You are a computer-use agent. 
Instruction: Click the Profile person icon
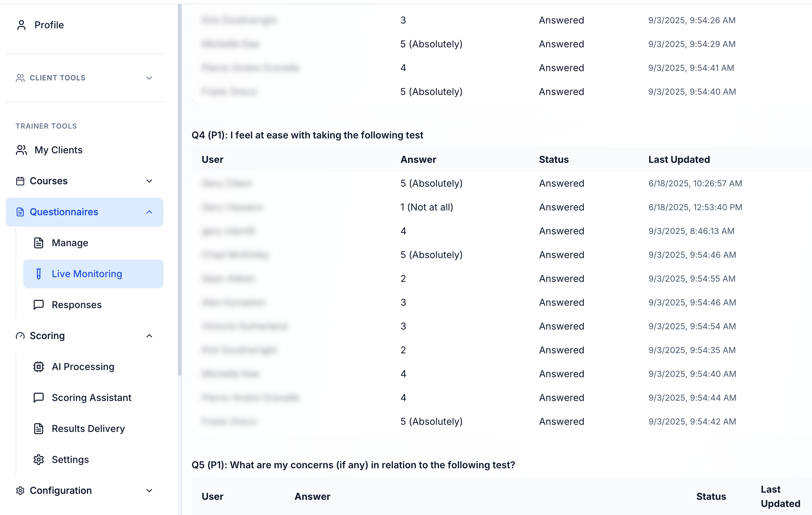[x=21, y=25]
